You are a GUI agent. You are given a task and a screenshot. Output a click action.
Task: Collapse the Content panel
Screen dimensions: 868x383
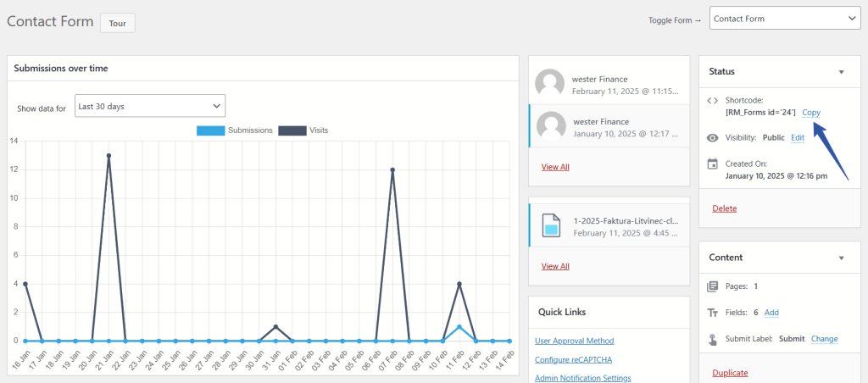pos(841,258)
